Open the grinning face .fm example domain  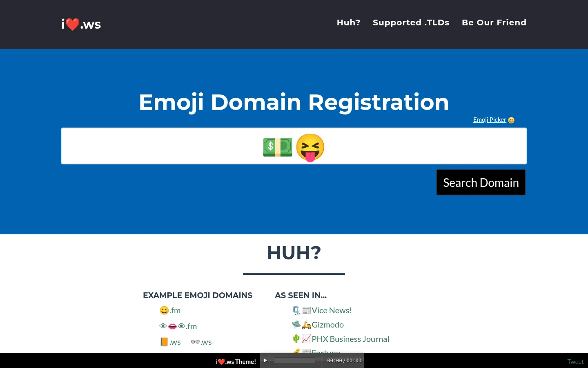170,310
